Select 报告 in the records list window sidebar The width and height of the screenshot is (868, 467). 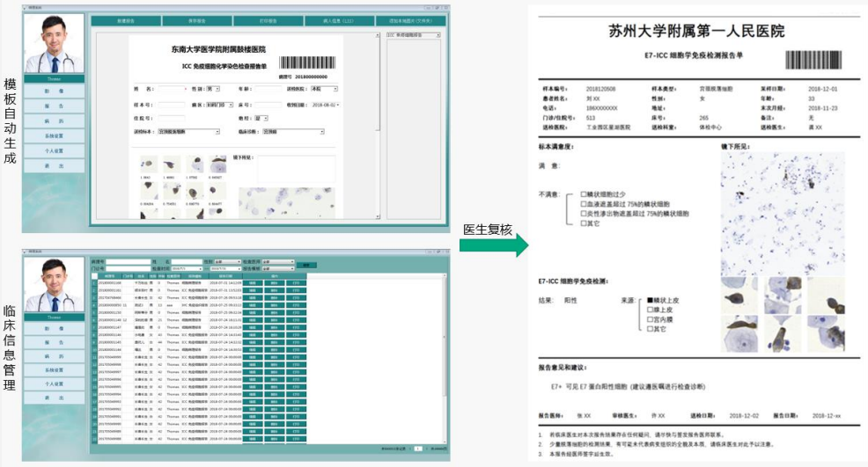click(x=55, y=342)
